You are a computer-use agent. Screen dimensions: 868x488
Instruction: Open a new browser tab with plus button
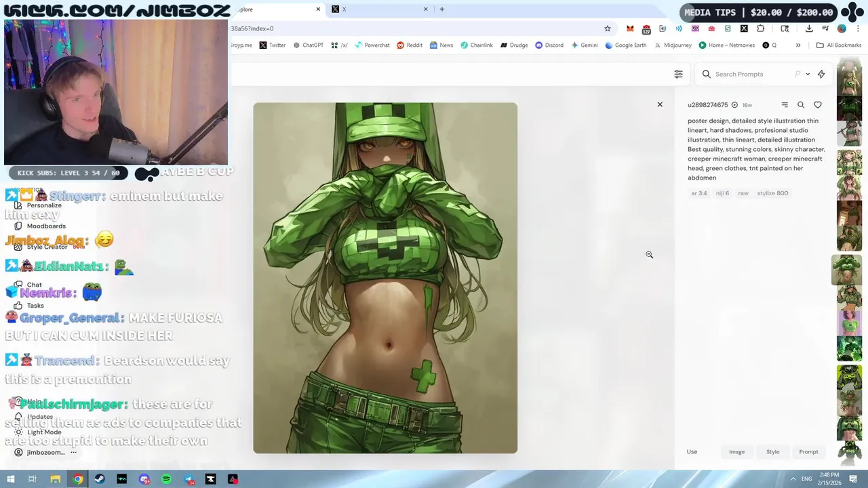[x=442, y=9]
